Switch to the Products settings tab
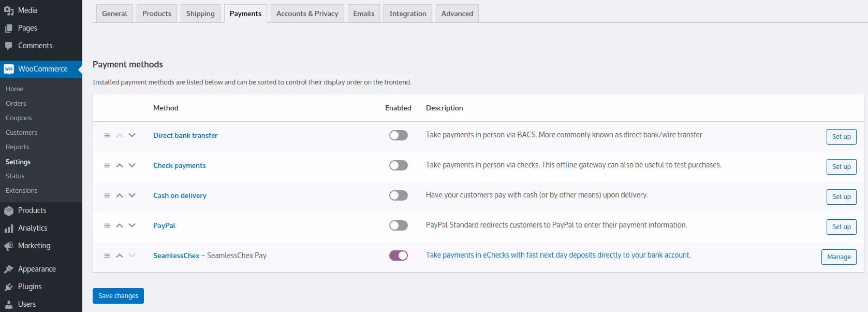Image resolution: width=868 pixels, height=312 pixels. (x=157, y=13)
